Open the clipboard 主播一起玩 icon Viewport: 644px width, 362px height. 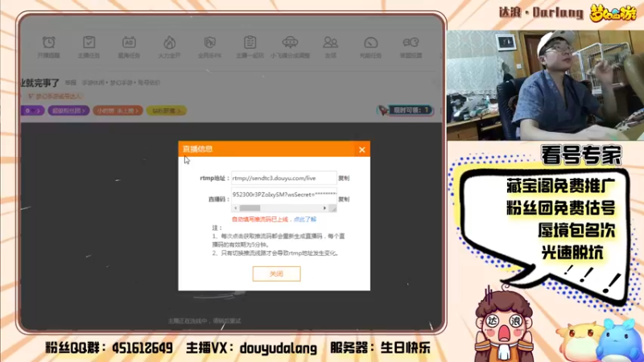point(250,47)
